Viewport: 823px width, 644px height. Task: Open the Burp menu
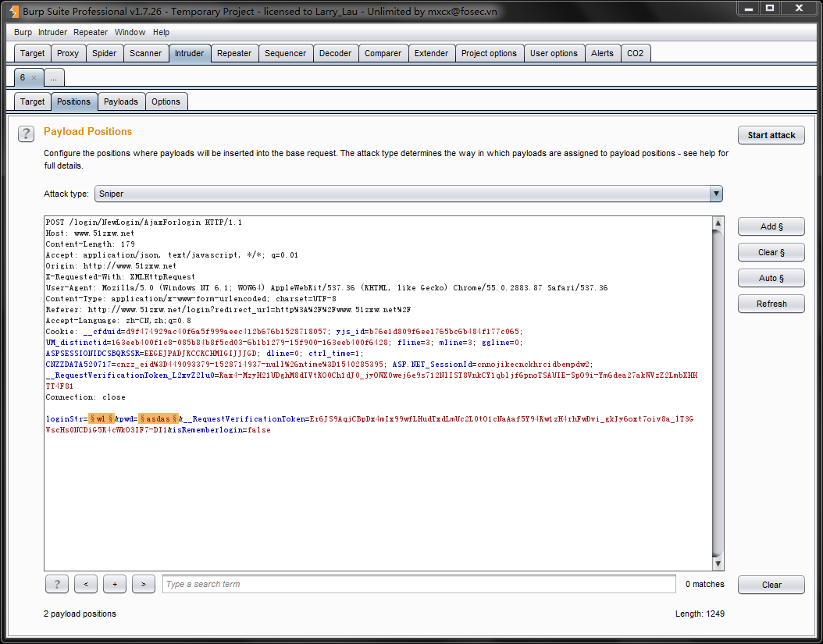point(23,32)
